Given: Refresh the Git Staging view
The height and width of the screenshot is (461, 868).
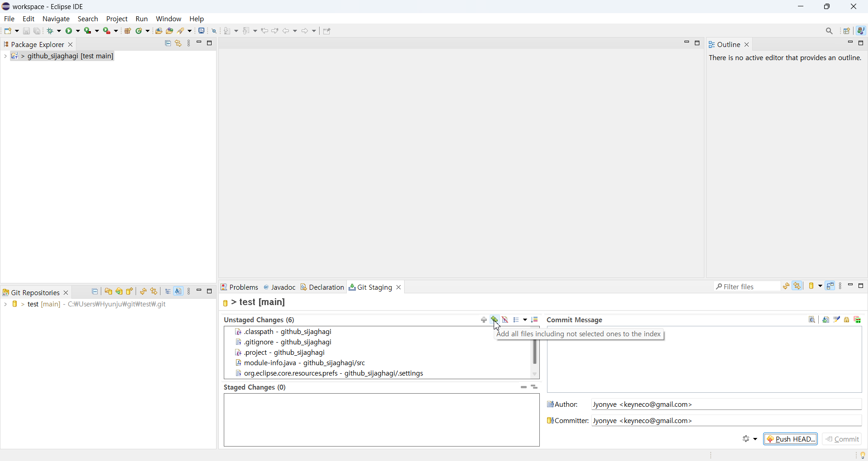Looking at the screenshot, I should click(x=787, y=287).
